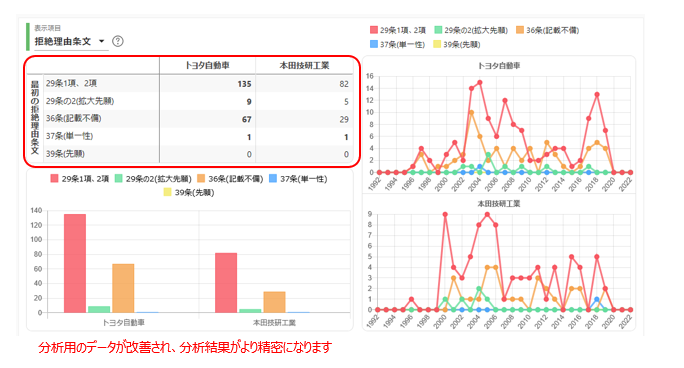This screenshot has height=368, width=684.
Task: Select table value 67 in 36条 row
Action: point(246,119)
